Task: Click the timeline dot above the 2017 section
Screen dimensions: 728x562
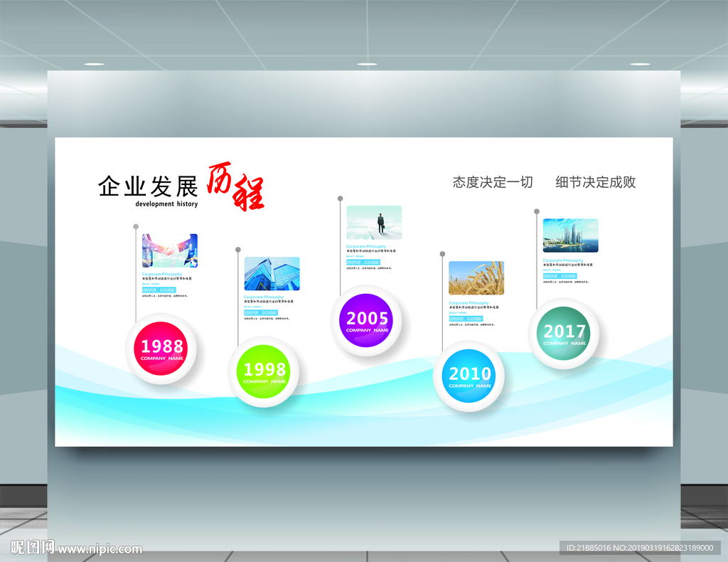Action: [x=535, y=211]
